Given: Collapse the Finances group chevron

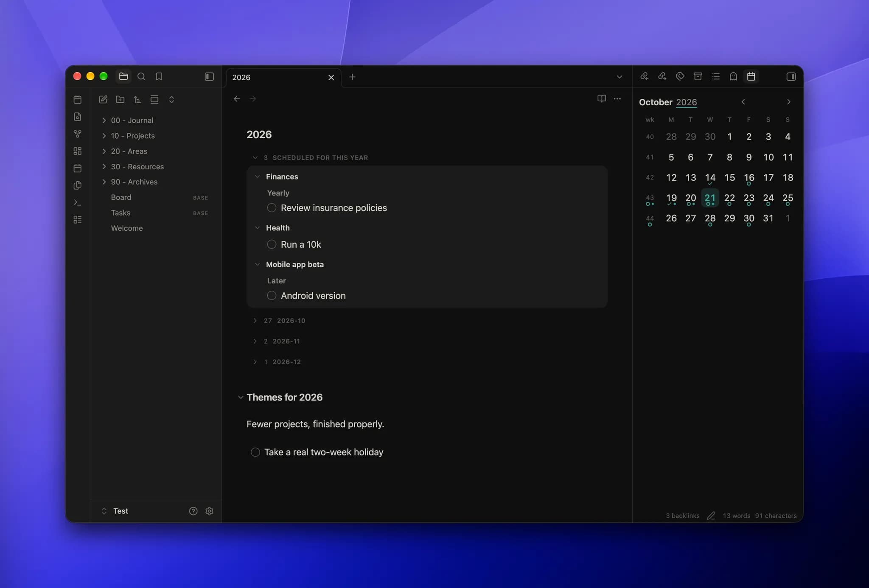Looking at the screenshot, I should 257,176.
